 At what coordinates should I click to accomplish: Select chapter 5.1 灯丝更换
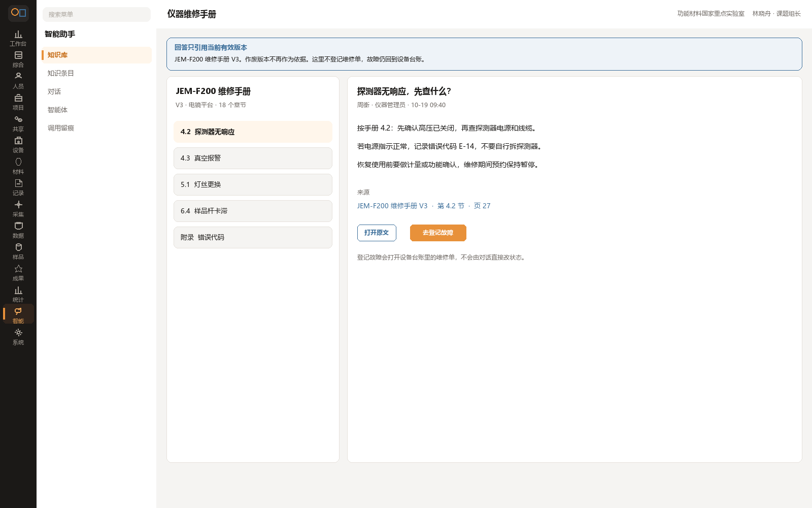253,184
